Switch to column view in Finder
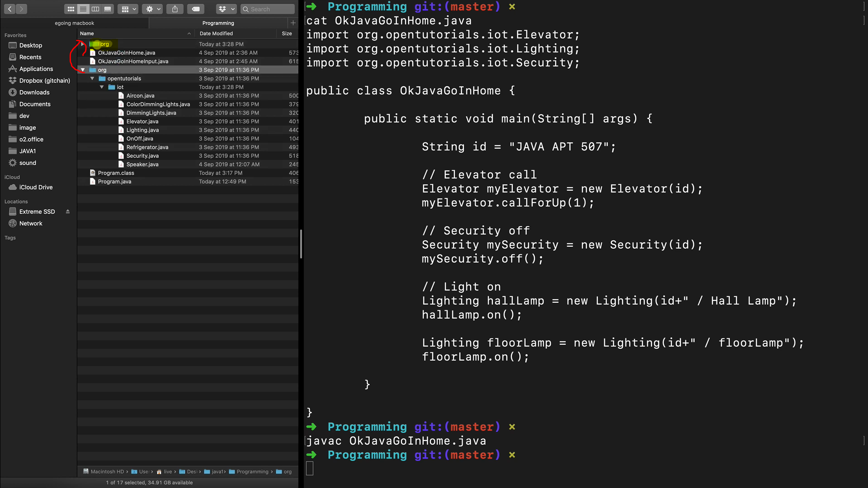This screenshot has height=488, width=868. click(x=95, y=9)
